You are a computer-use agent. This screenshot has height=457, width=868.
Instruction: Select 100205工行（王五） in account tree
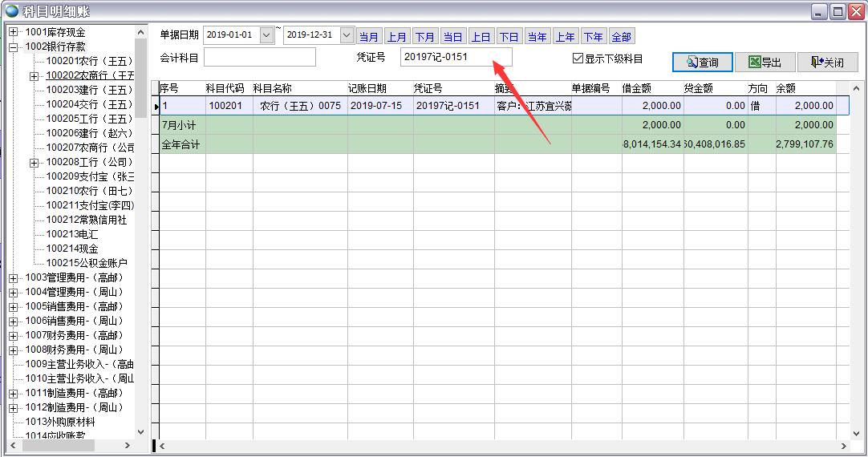pos(88,119)
